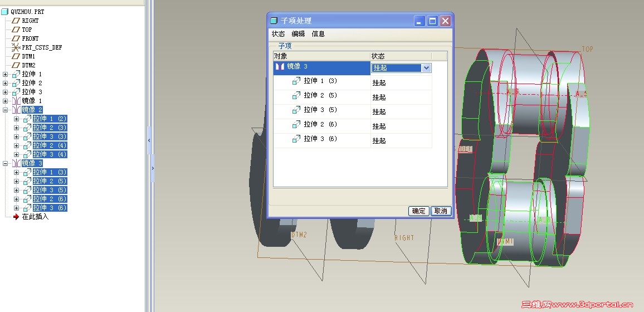Select 拉伸 3 (3) in model tree

click(x=50, y=136)
